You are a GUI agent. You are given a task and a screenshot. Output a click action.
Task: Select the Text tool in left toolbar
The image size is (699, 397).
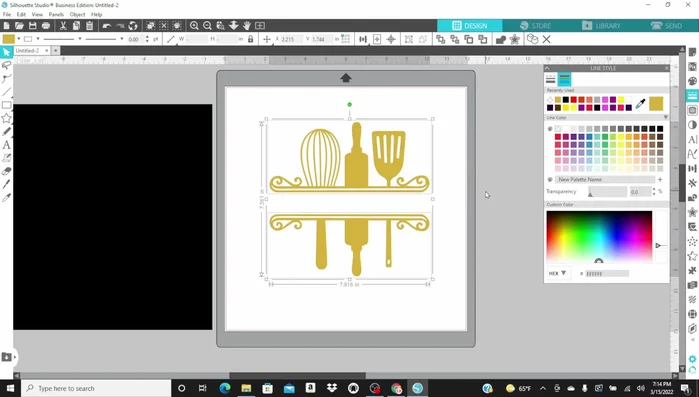(6, 145)
